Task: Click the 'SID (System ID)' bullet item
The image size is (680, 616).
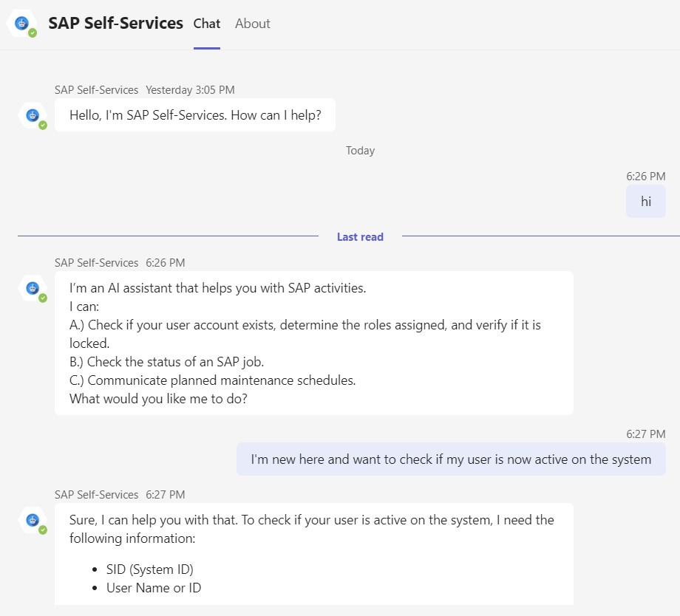Action: point(149,569)
